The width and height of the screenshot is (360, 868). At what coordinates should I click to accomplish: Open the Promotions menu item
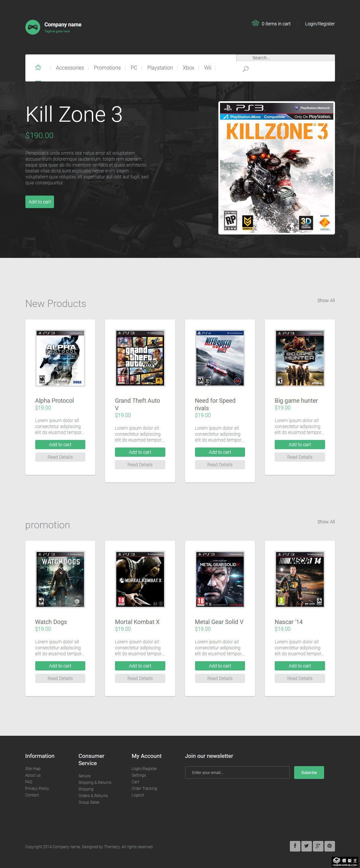(107, 68)
